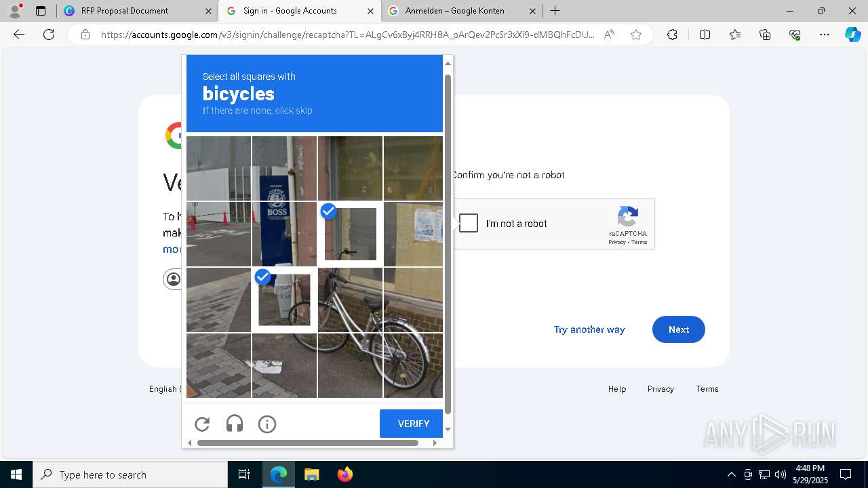Screen dimensions: 868x488
Task: Open Edge from the taskbar
Action: coord(279,474)
